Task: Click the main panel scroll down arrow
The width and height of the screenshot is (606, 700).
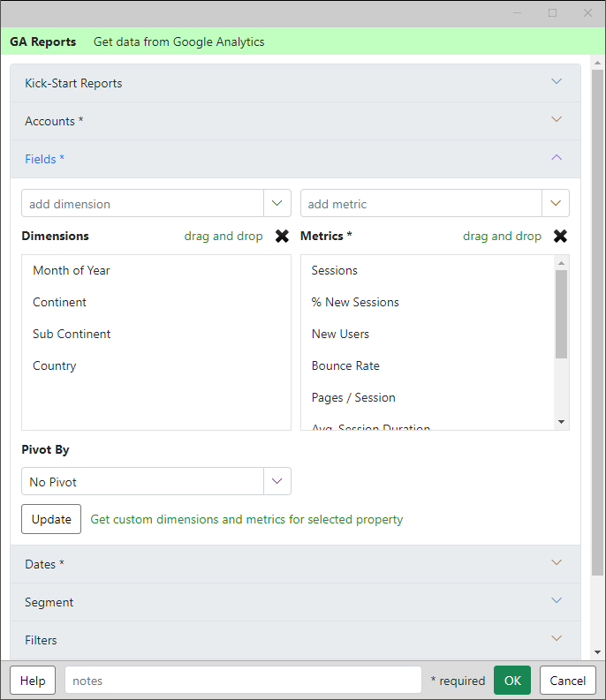Action: 597,652
